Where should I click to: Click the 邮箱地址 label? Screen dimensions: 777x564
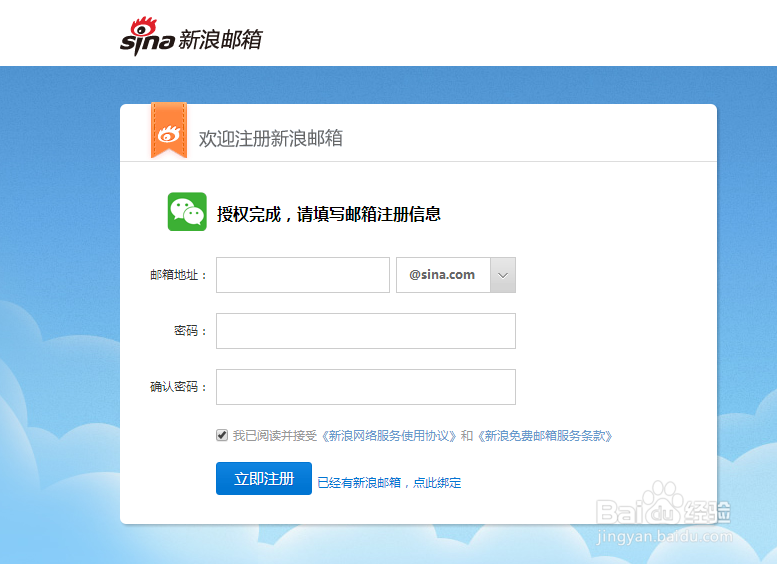coord(178,275)
